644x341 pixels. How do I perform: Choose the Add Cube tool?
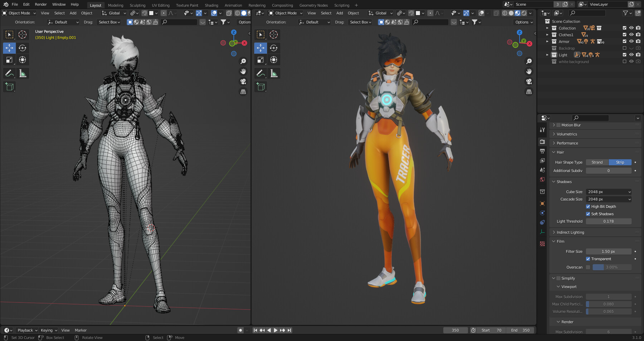pos(9,86)
